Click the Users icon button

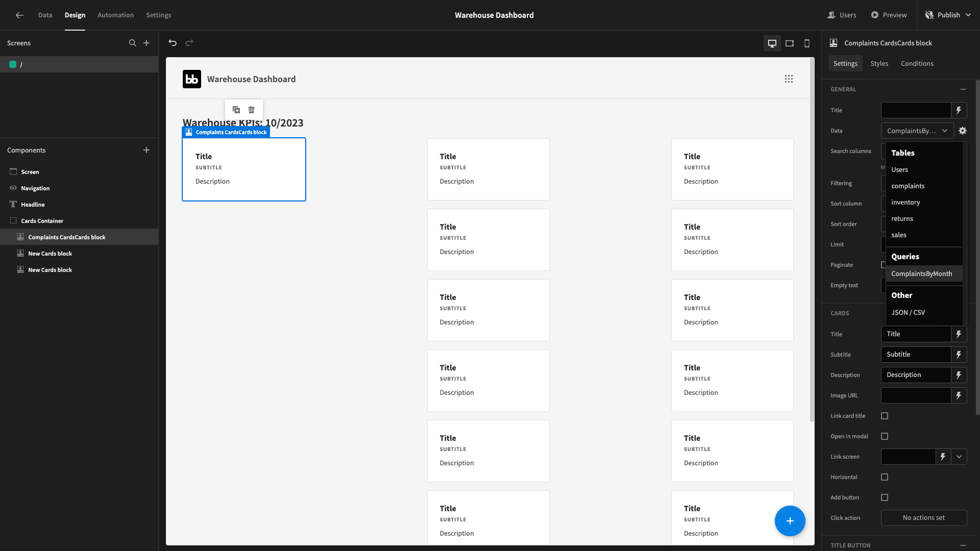point(842,15)
